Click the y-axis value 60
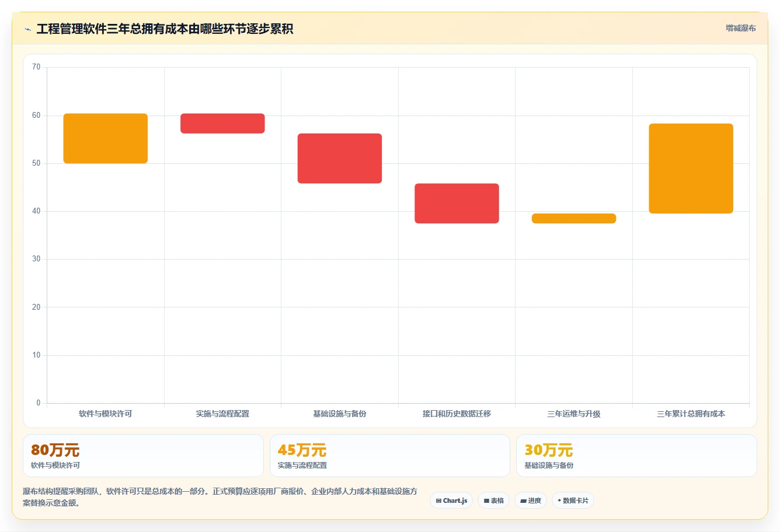 click(36, 116)
